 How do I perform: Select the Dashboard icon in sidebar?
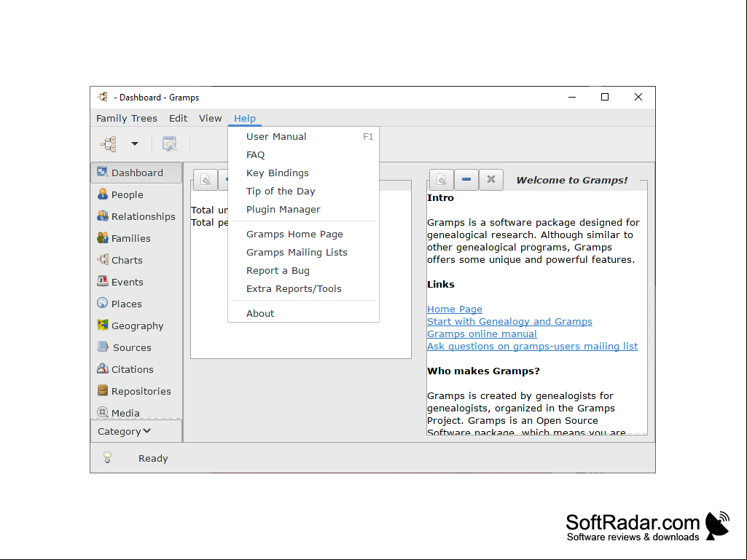(x=103, y=173)
